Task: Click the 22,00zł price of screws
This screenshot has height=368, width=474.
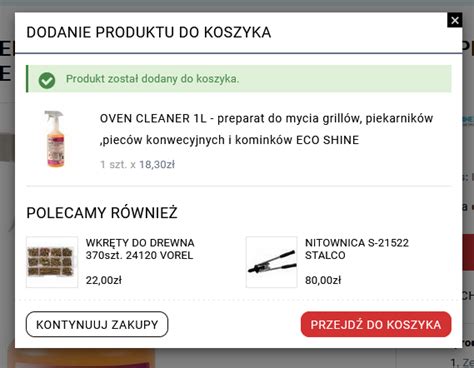Action: 104,280
